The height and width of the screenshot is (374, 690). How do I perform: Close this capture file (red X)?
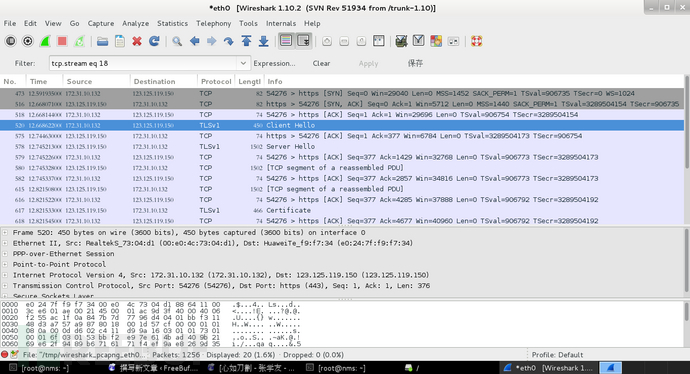tap(137, 41)
